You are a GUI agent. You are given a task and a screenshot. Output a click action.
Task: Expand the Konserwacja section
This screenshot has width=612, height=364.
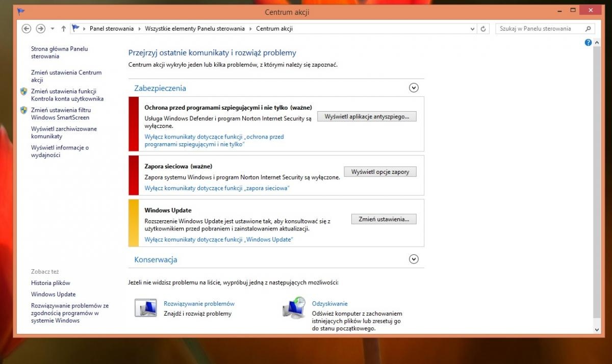414,259
